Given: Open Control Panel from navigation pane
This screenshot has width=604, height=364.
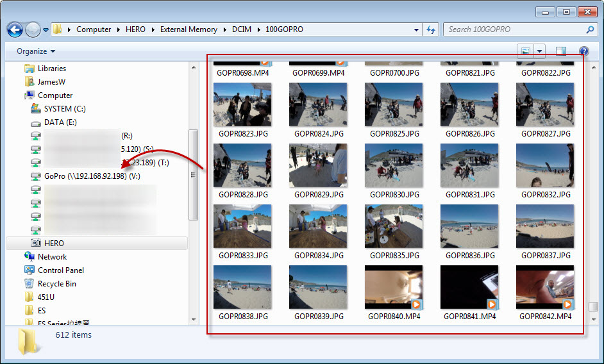Looking at the screenshot, I should [x=60, y=270].
